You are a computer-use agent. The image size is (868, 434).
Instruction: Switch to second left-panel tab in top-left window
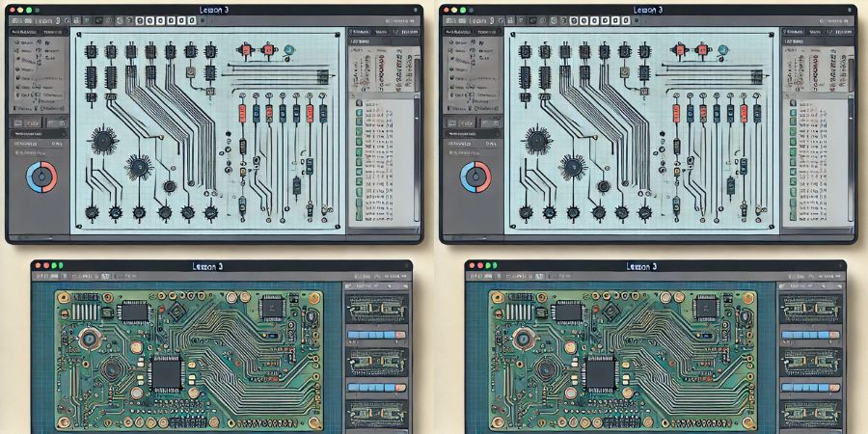tap(54, 32)
